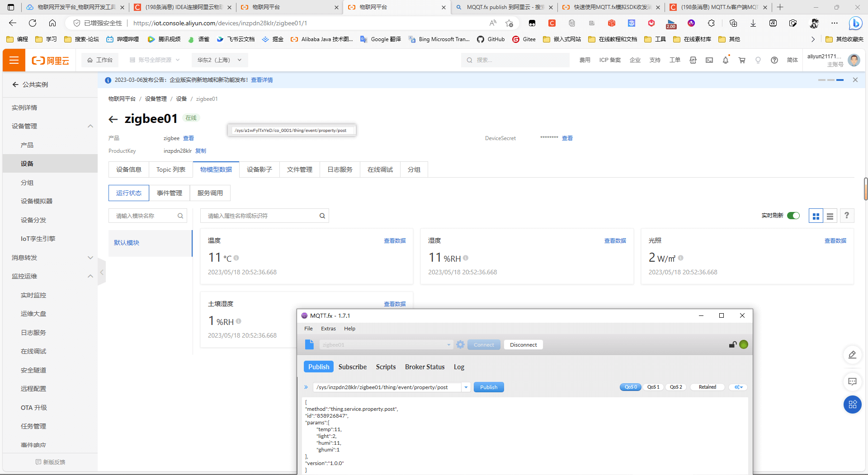This screenshot has width=868, height=475.
Task: Open 事件管理 sub-tab
Action: (170, 193)
